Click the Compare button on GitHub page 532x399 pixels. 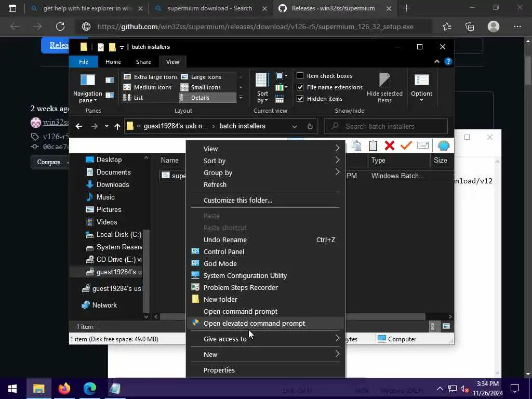point(49,162)
